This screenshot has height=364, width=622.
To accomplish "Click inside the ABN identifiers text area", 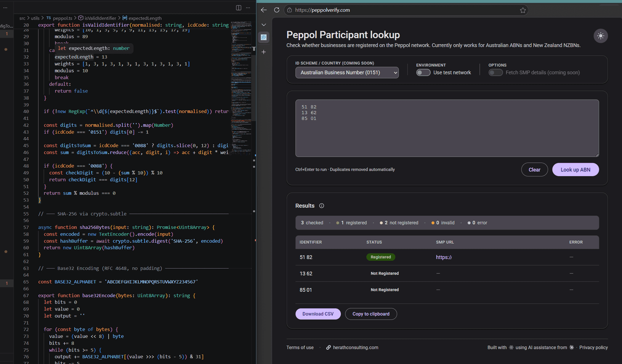I will tap(447, 128).
